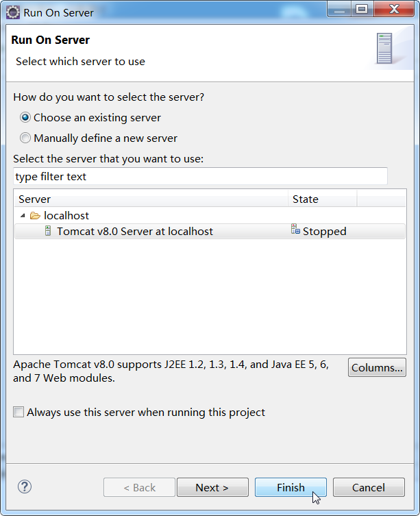Select Tomcat v8.0 Server at localhost row
Image resolution: width=420 pixels, height=516 pixels.
click(210, 232)
